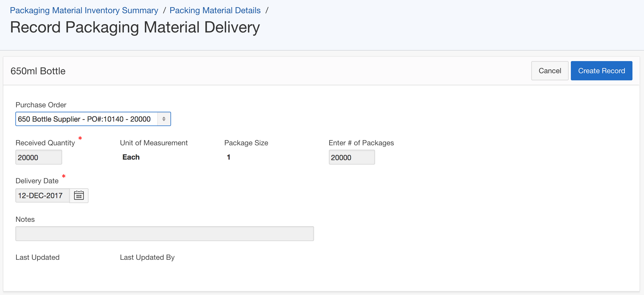
Task: Open Packing Material Details breadcrumb
Action: 215,10
